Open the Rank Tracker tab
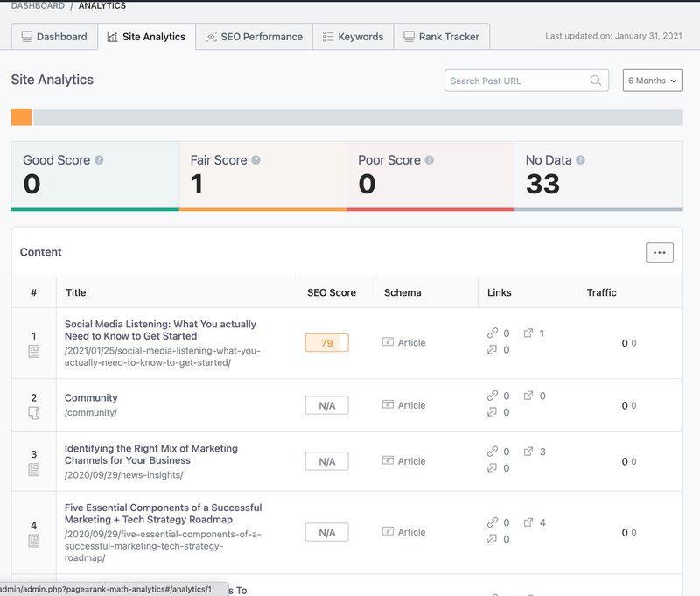The width and height of the screenshot is (700, 596). tap(442, 37)
